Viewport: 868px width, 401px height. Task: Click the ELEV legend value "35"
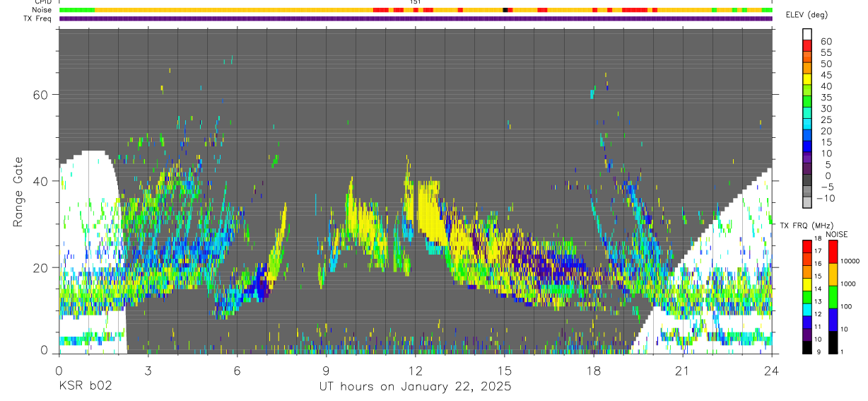(x=826, y=98)
